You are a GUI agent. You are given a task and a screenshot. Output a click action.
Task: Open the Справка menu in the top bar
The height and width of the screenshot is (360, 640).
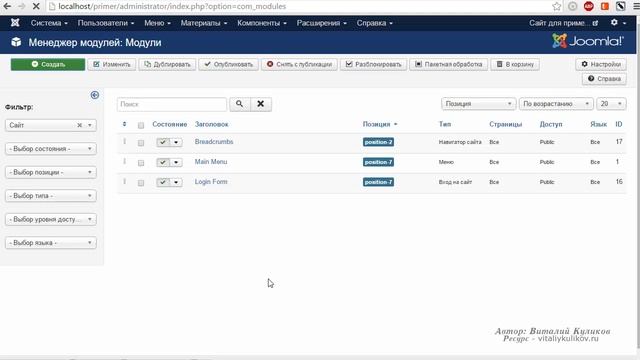point(375,23)
